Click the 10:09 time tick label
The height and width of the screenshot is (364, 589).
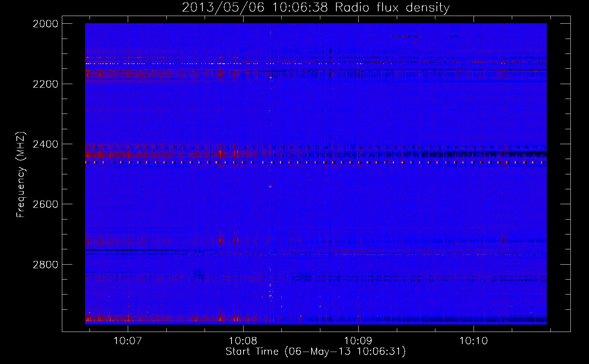(x=358, y=341)
